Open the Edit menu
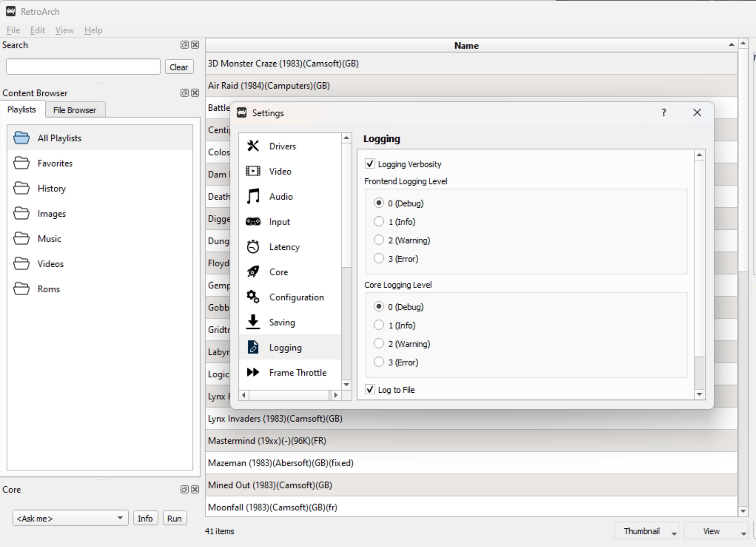This screenshot has height=547, width=756. [37, 30]
